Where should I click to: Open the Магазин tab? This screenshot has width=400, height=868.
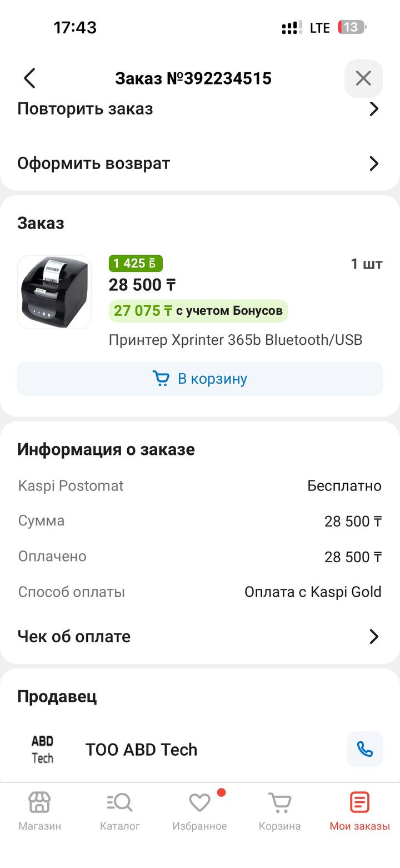pyautogui.click(x=39, y=802)
